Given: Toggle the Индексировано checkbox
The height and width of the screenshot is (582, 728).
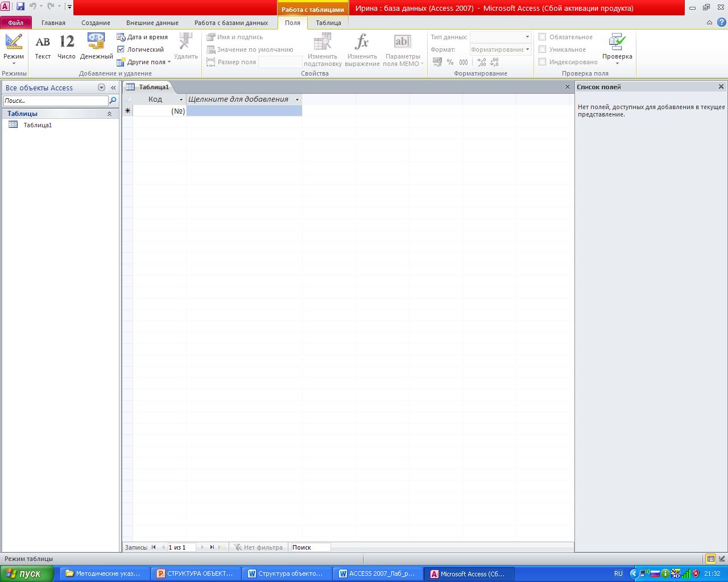Looking at the screenshot, I should 543,62.
